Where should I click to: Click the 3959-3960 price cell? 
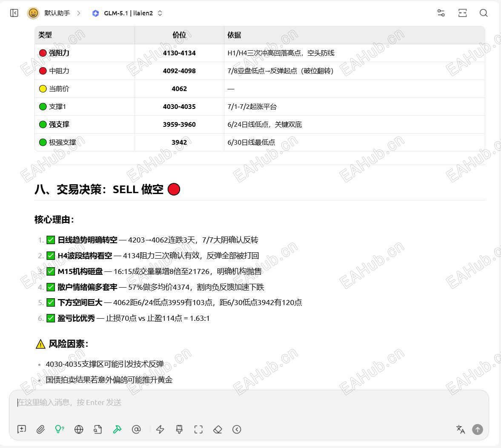[179, 124]
